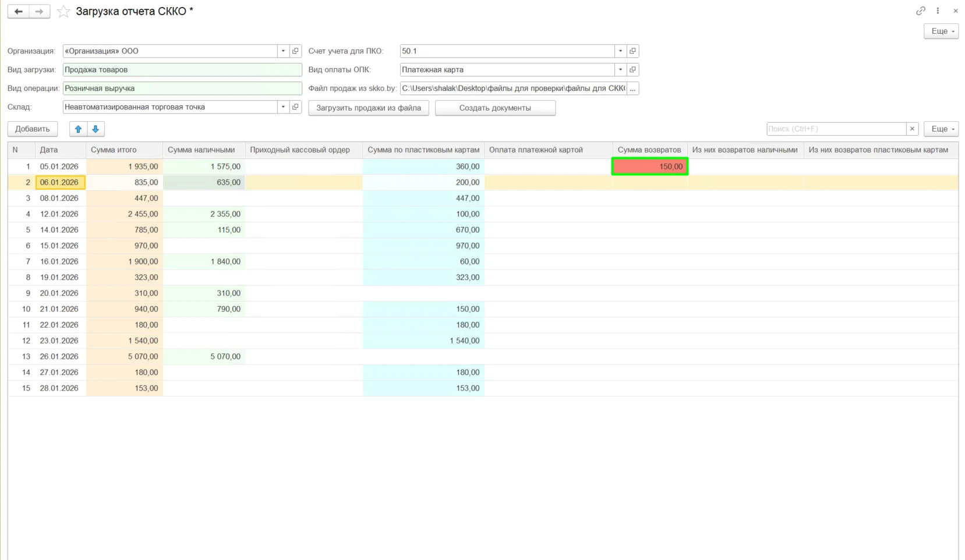Image resolution: width=965 pixels, height=560 pixels.
Task: Select the 1 540,00 plastic cards cell
Action: (423, 341)
